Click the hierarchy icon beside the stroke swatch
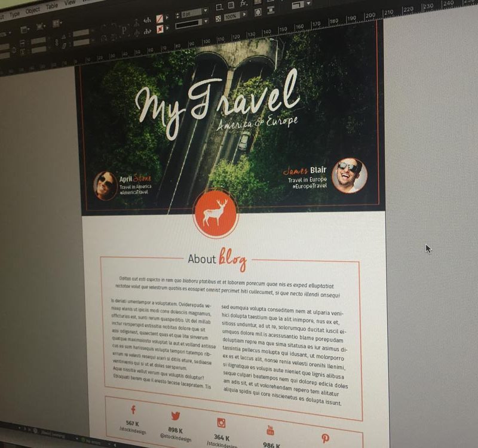Viewport: 478px width, 448px height. (x=148, y=31)
